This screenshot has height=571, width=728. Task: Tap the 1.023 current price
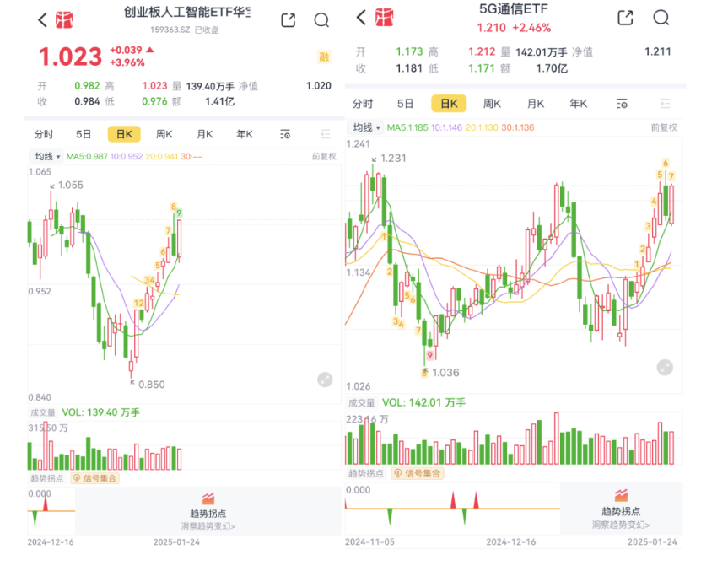coord(70,57)
